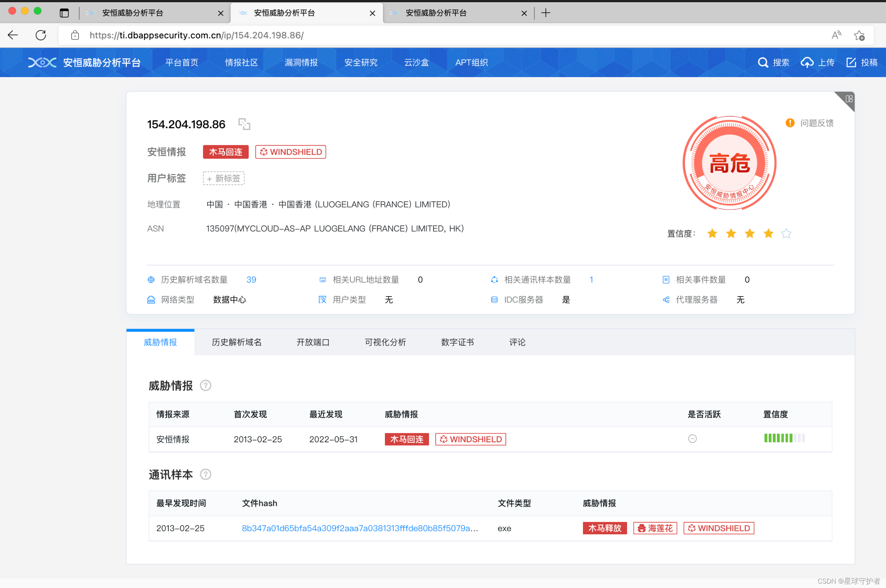The width and height of the screenshot is (886, 588).
Task: Open APT组织 in navigation menu
Action: pos(471,62)
